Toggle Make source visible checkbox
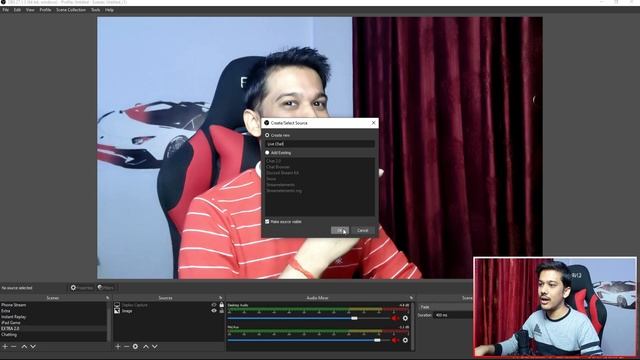This screenshot has width=640, height=360. click(267, 222)
